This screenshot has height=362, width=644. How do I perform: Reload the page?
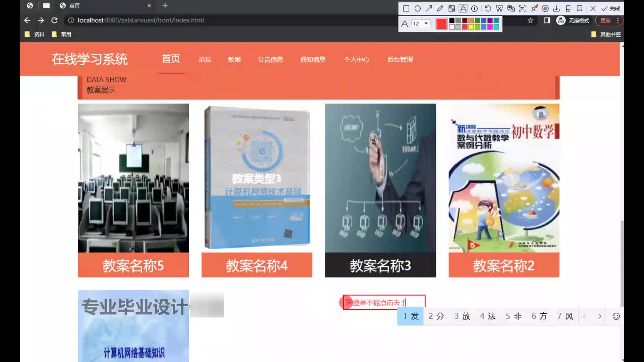pyautogui.click(x=54, y=20)
